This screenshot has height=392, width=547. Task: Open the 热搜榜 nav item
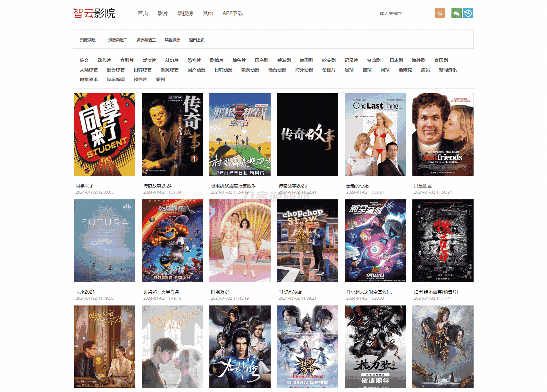pos(185,13)
